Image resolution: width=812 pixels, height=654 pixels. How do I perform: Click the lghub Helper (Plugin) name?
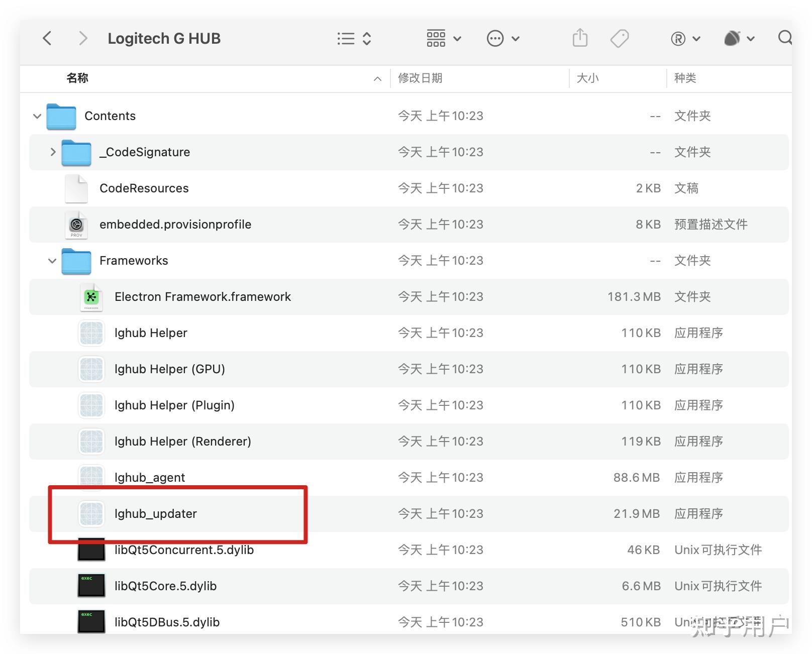[174, 405]
